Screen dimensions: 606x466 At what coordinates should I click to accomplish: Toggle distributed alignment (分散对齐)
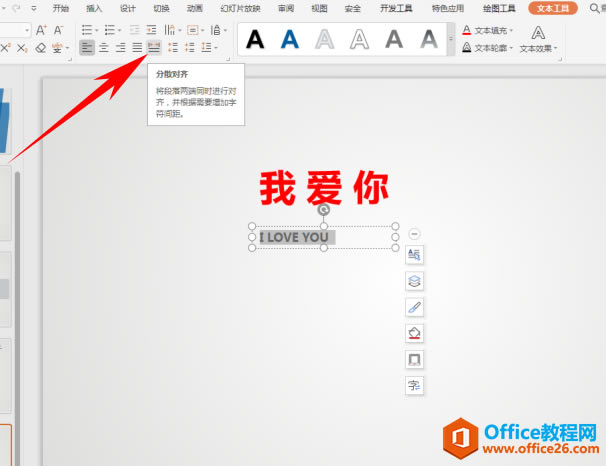pyautogui.click(x=154, y=48)
